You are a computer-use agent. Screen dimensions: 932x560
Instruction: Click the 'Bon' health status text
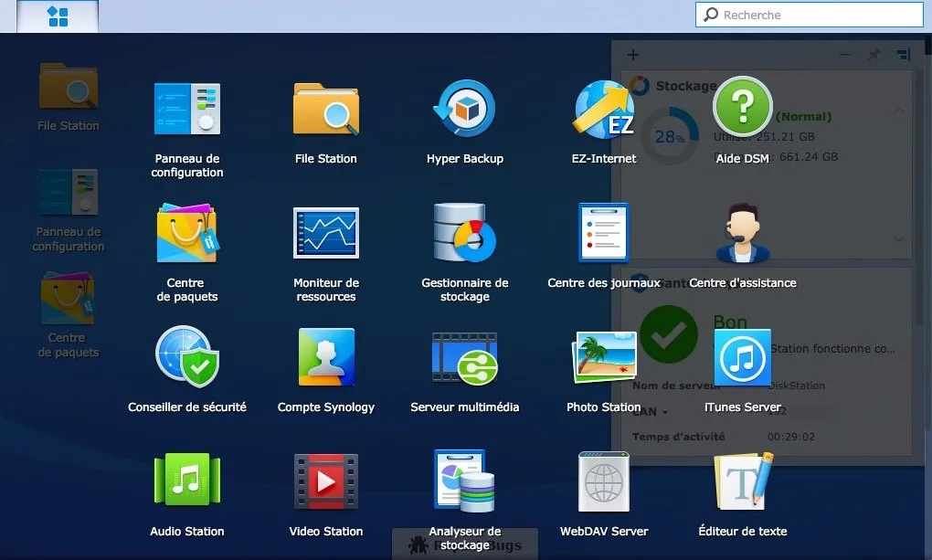730,322
